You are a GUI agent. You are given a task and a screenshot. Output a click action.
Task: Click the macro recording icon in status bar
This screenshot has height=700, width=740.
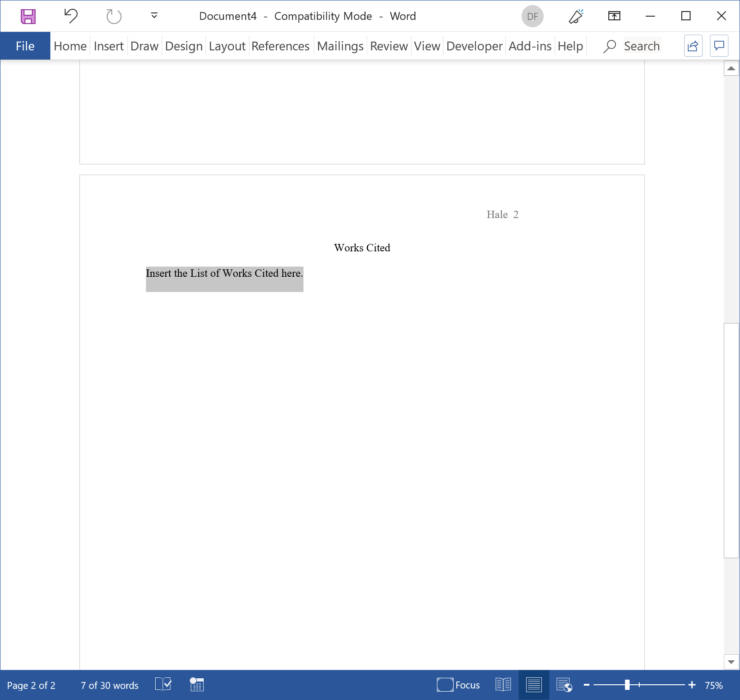click(196, 685)
